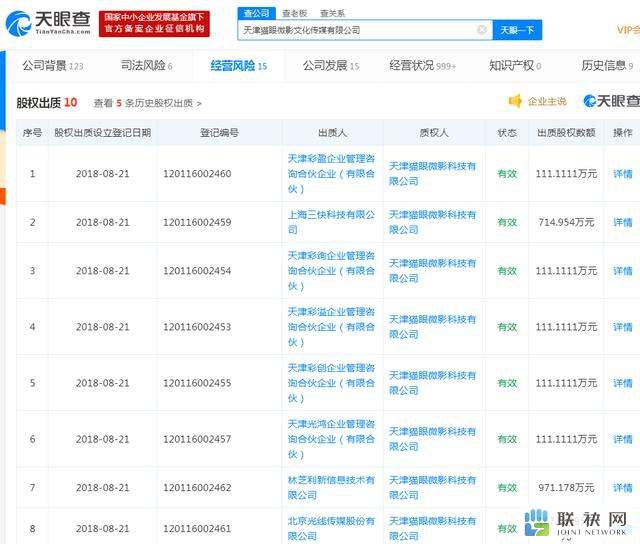
Task: Open the 公司背景 section tab
Action: pyautogui.click(x=53, y=66)
